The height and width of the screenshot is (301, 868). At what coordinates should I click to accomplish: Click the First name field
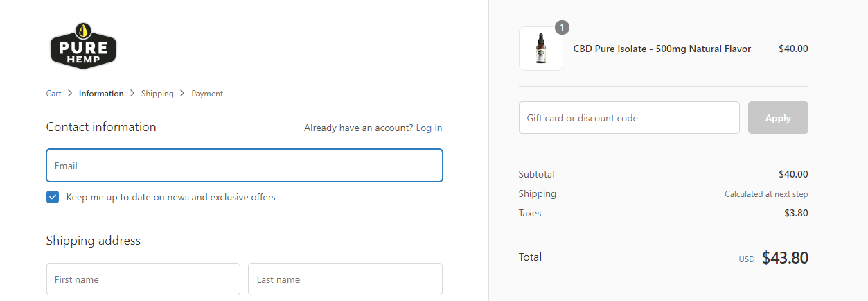click(143, 279)
